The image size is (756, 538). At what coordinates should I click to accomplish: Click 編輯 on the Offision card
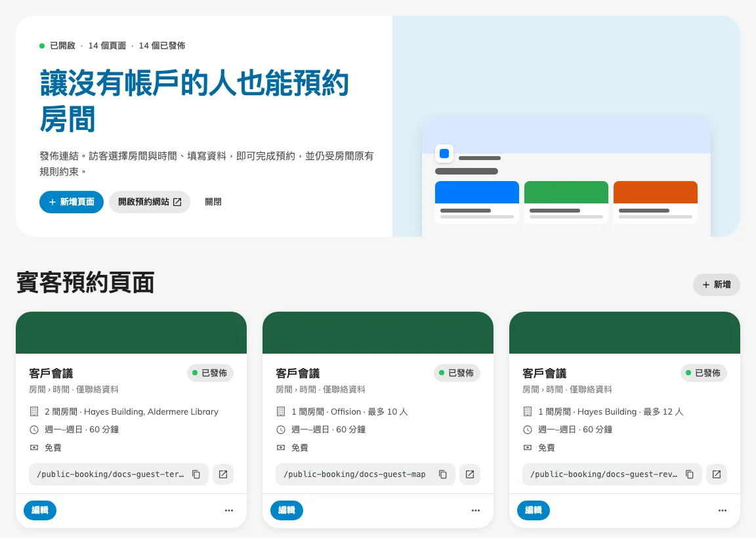click(x=287, y=510)
